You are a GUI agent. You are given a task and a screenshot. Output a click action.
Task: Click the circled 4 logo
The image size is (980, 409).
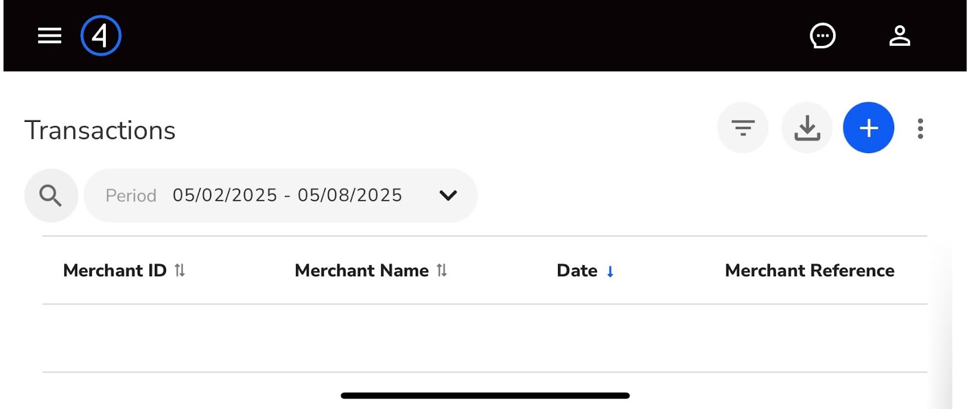tap(101, 36)
